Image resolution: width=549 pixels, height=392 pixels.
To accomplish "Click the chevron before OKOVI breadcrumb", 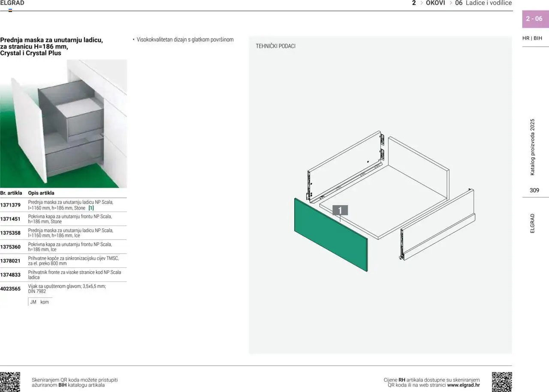I will coord(422,3).
